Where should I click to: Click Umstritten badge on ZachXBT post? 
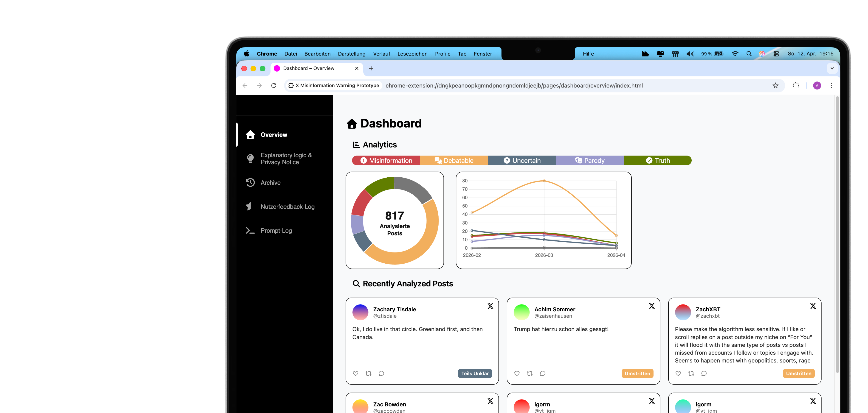coord(799,373)
